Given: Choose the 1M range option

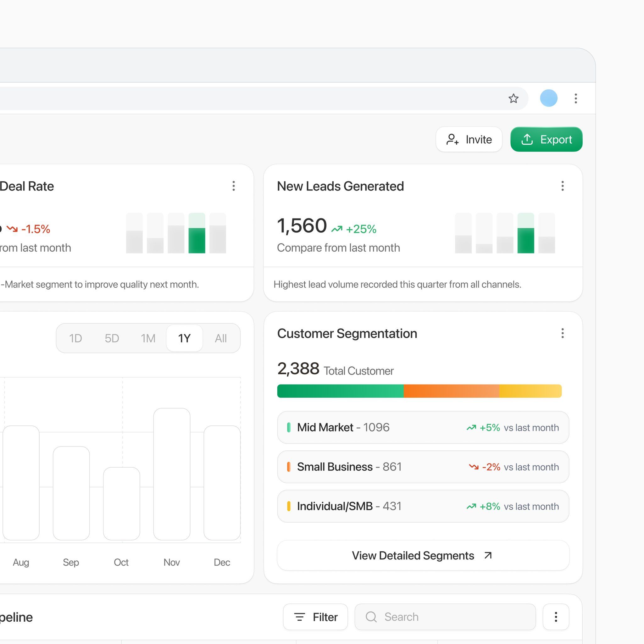Looking at the screenshot, I should 148,338.
